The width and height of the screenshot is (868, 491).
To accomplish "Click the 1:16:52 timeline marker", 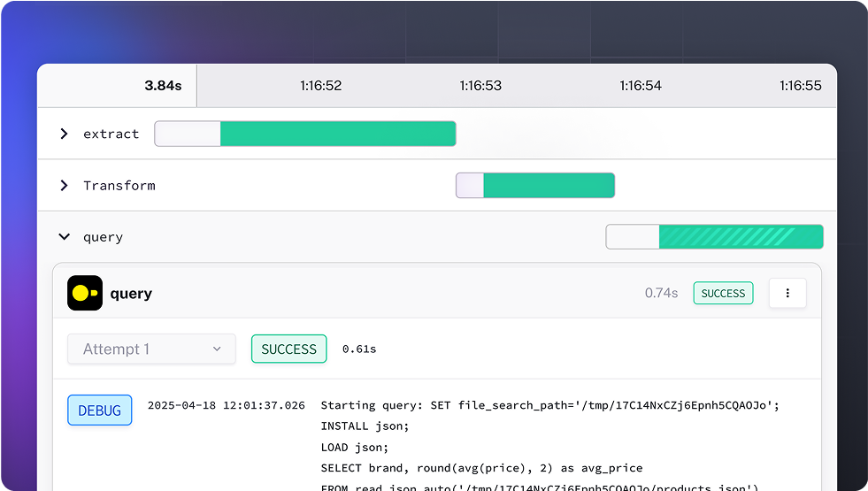I will (x=320, y=86).
